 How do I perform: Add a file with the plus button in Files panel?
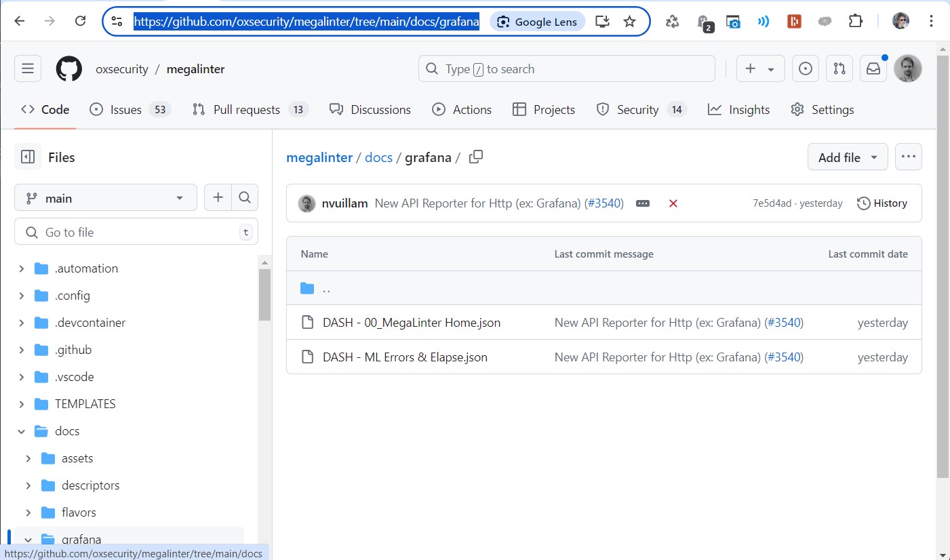tap(218, 198)
